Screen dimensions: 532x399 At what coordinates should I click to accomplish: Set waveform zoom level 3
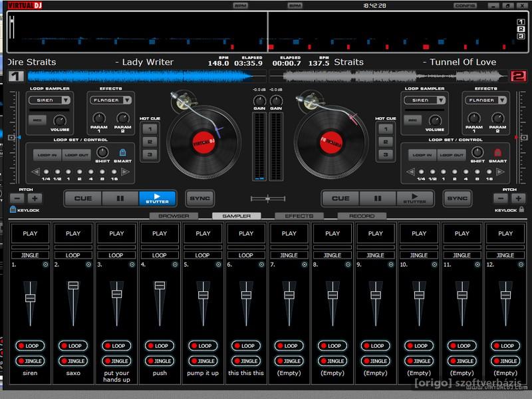(x=521, y=36)
